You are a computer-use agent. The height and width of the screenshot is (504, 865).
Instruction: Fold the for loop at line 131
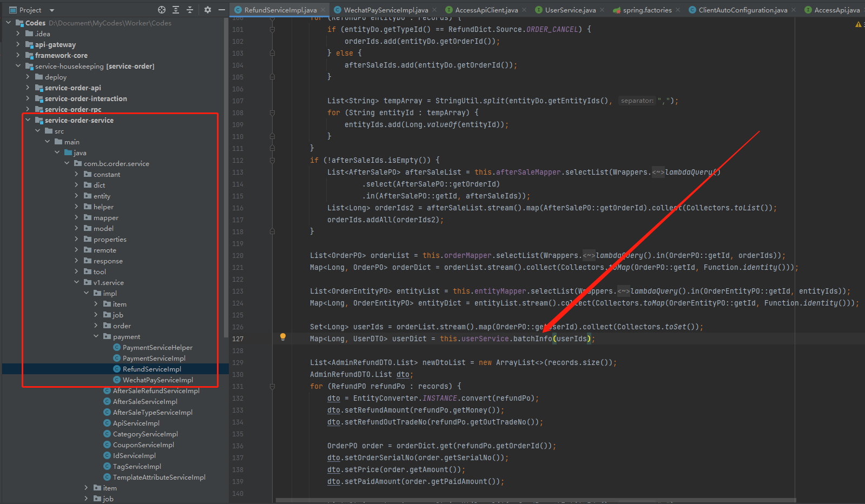tap(272, 386)
